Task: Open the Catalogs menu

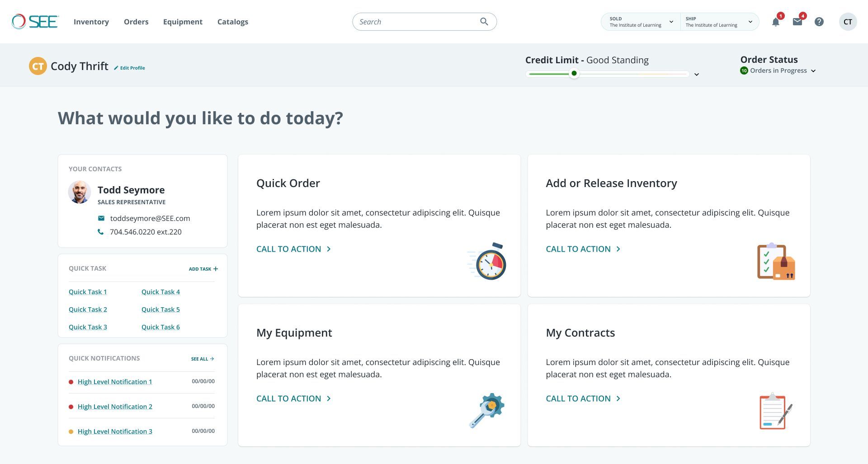Action: [233, 22]
